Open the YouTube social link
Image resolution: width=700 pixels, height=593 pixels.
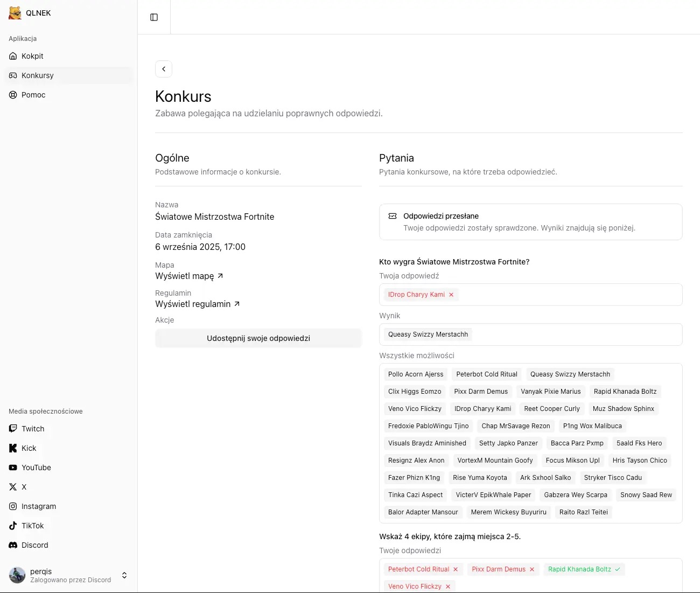(x=36, y=468)
